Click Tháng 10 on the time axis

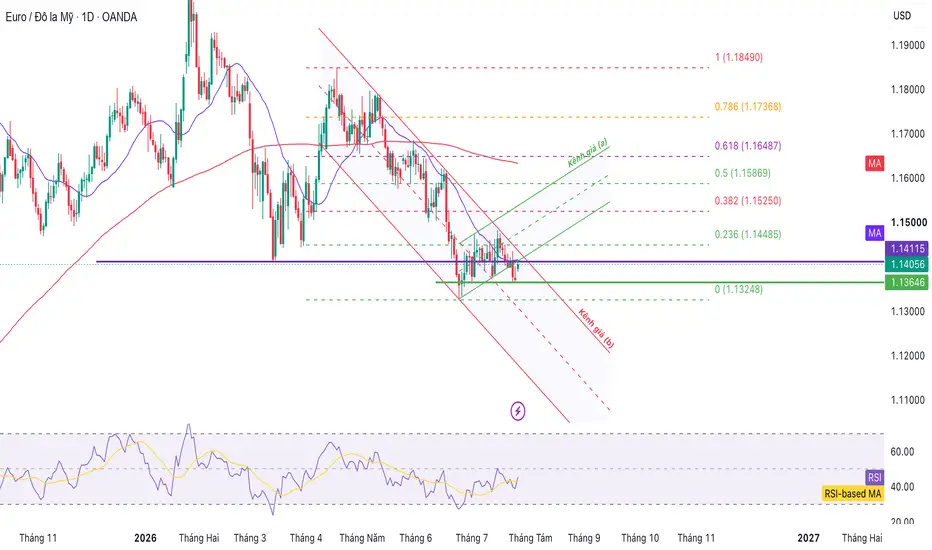(x=640, y=538)
